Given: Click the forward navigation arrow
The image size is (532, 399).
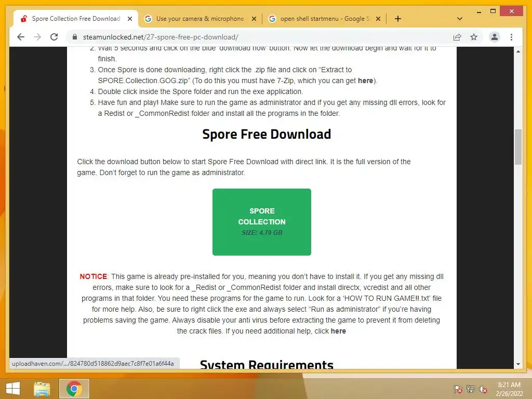Looking at the screenshot, I should click(x=37, y=37).
